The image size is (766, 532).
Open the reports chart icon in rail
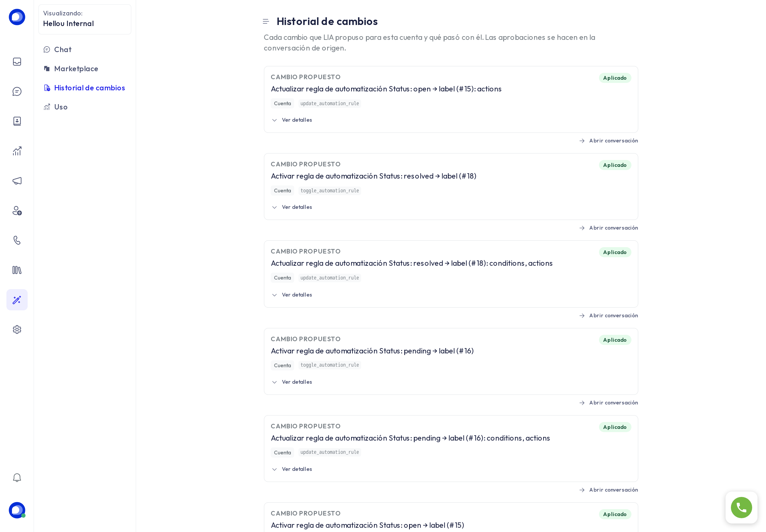coord(17,151)
